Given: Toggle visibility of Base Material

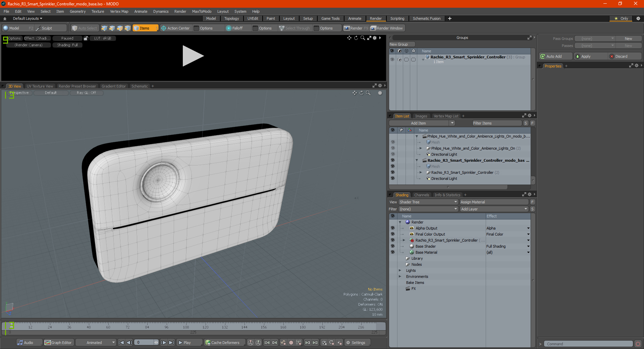Looking at the screenshot, I should tap(392, 252).
